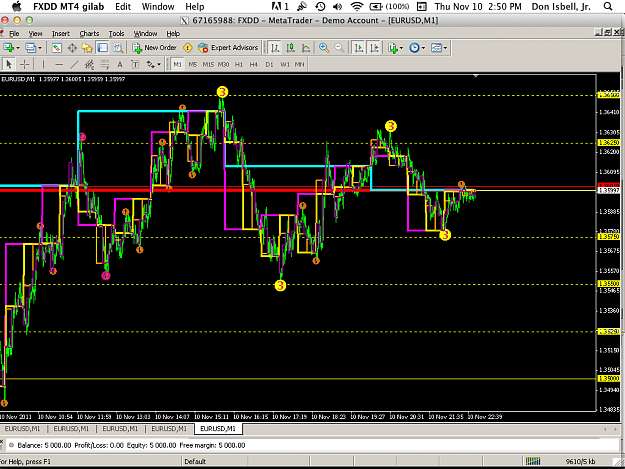Screen dimensions: 625x469
Task: Switch chart to Line Chart mode
Action: (x=306, y=48)
